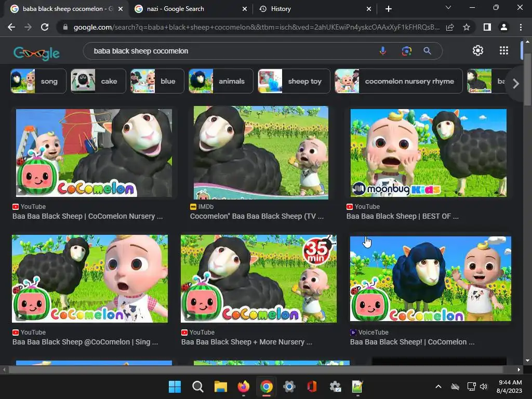The width and height of the screenshot is (532, 399).
Task: Click the Google doodle logo
Action: tap(36, 53)
